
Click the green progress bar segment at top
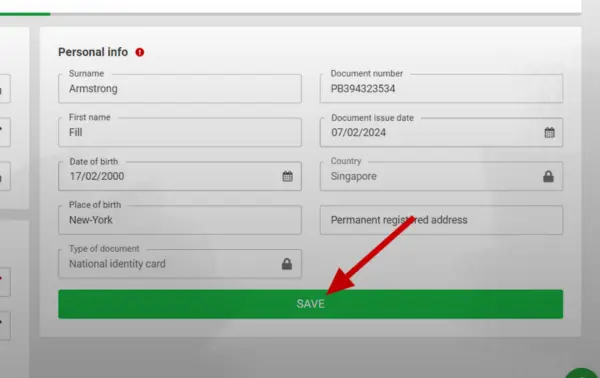[25, 14]
